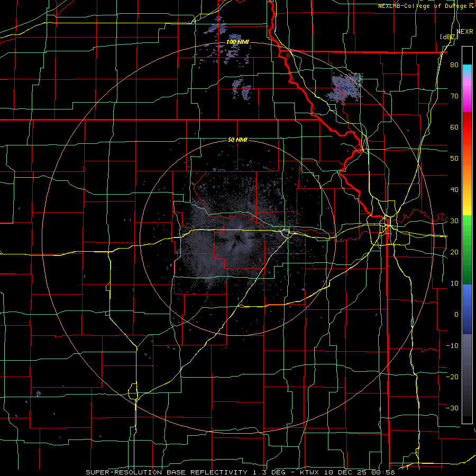Viewport: 476px width, 476px height.
Task: Click the 10 value on dBZ scale
Action: click(454, 283)
